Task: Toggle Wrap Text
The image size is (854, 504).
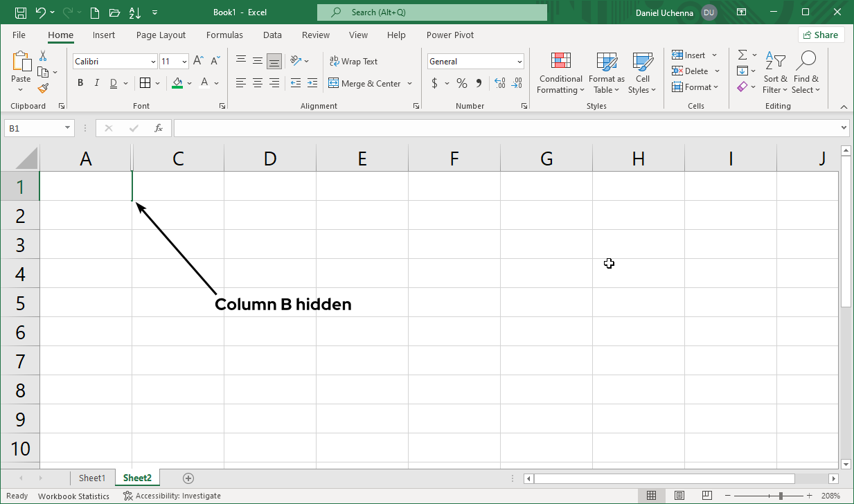Action: pos(354,61)
